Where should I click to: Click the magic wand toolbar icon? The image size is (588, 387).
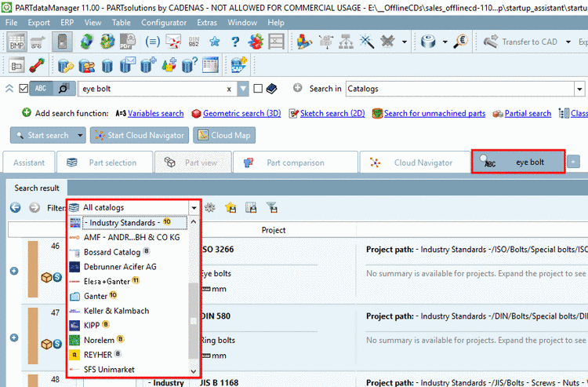pos(367,42)
